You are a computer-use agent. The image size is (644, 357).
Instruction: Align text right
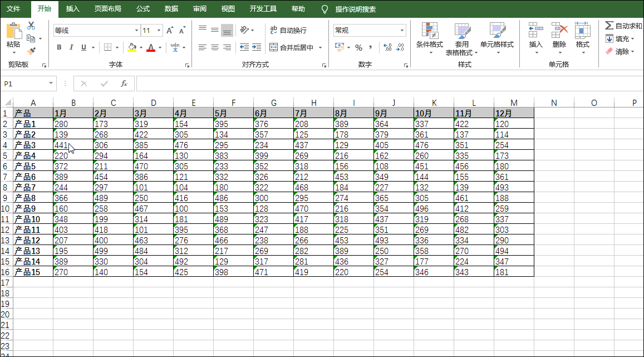click(x=227, y=47)
